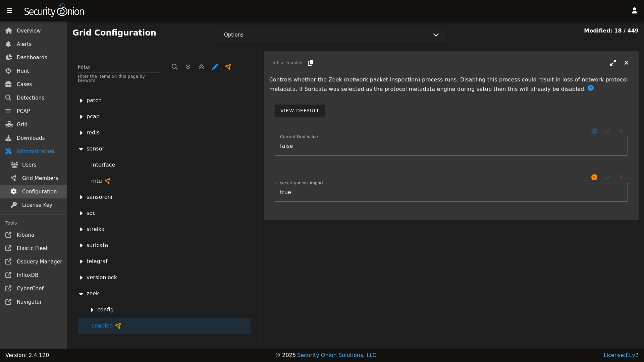Expand the suricata tree node
This screenshot has height=362, width=644.
click(x=81, y=245)
